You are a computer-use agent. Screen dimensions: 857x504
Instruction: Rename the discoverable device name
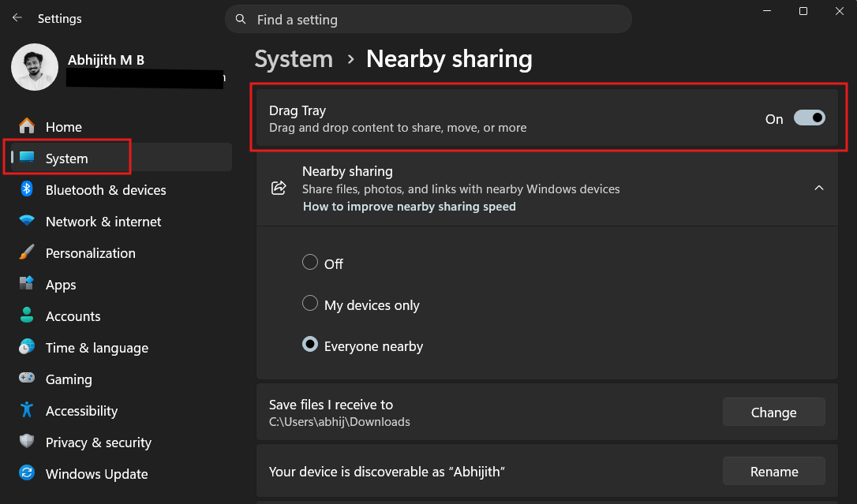[773, 471]
